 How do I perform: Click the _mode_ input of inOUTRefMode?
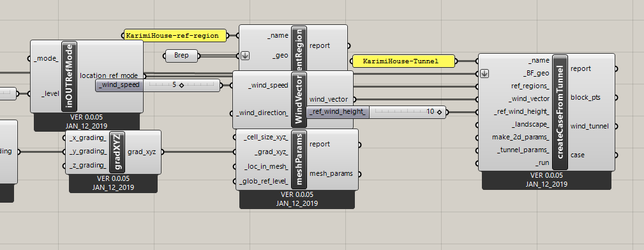click(x=46, y=59)
